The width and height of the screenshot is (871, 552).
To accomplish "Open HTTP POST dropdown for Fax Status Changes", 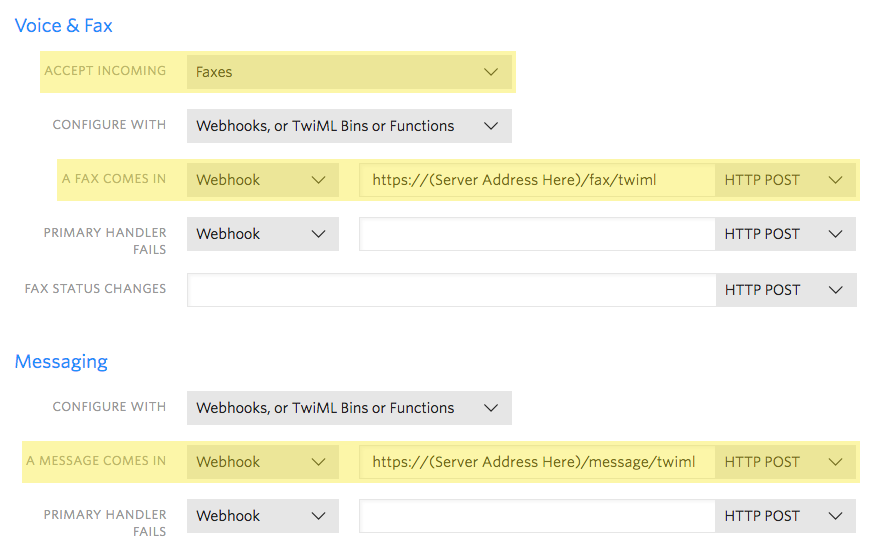I will click(785, 290).
